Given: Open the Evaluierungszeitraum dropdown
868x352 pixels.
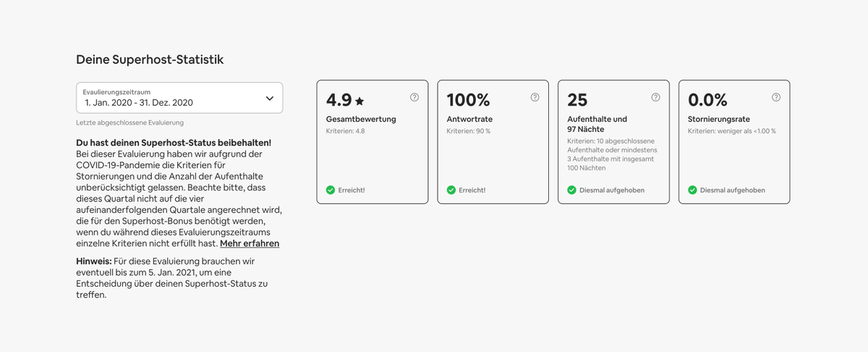Looking at the screenshot, I should click(179, 98).
